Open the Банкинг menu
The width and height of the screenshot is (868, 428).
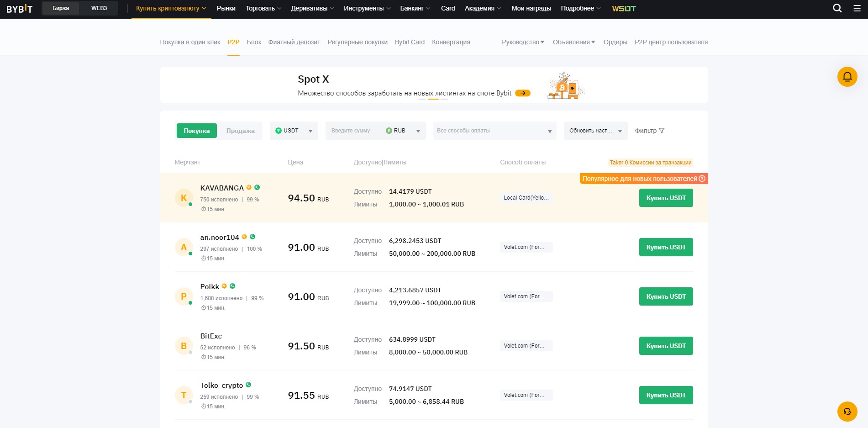(416, 9)
